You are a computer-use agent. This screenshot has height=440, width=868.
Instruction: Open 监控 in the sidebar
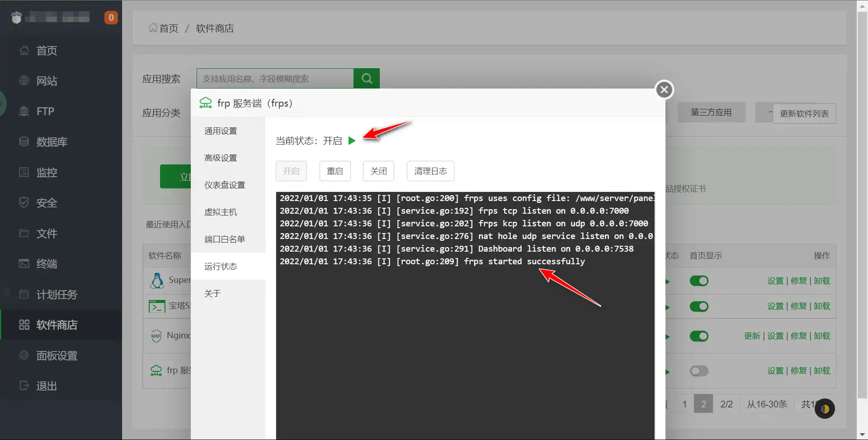[x=47, y=172]
